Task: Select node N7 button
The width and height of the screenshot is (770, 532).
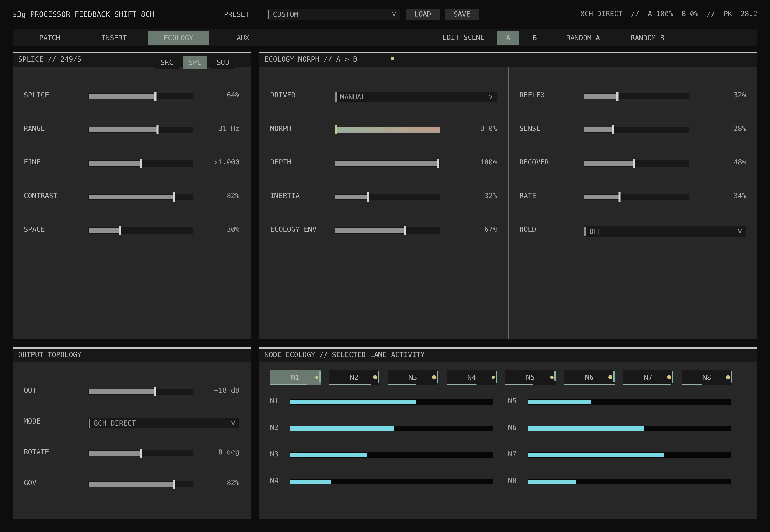Action: pyautogui.click(x=648, y=377)
